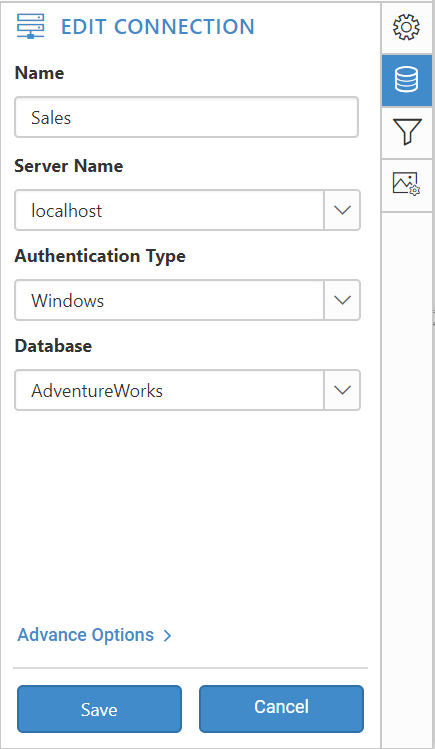
Task: Click the AdventureWorks database value field
Action: pos(170,390)
